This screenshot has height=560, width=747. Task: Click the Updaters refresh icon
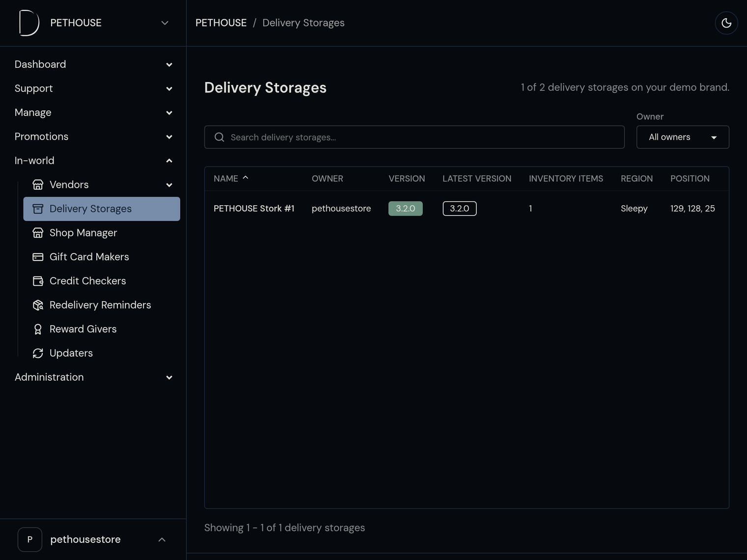38,353
